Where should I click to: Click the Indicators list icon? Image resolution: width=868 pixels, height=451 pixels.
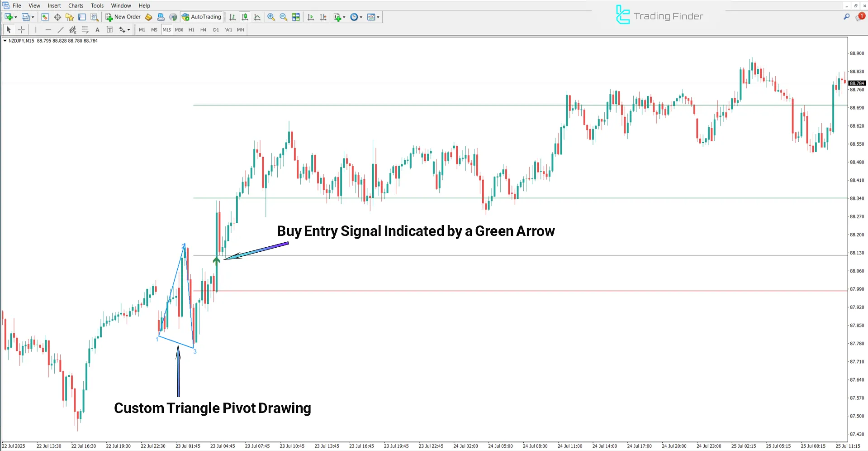point(337,17)
